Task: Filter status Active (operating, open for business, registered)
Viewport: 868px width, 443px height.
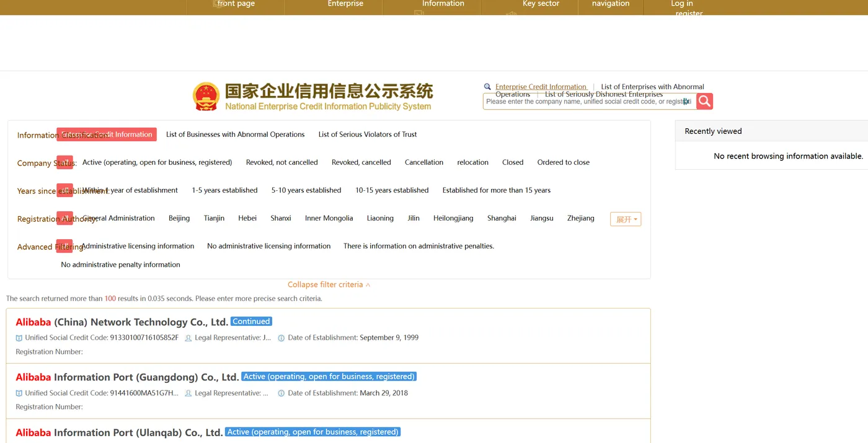Action: (x=157, y=162)
